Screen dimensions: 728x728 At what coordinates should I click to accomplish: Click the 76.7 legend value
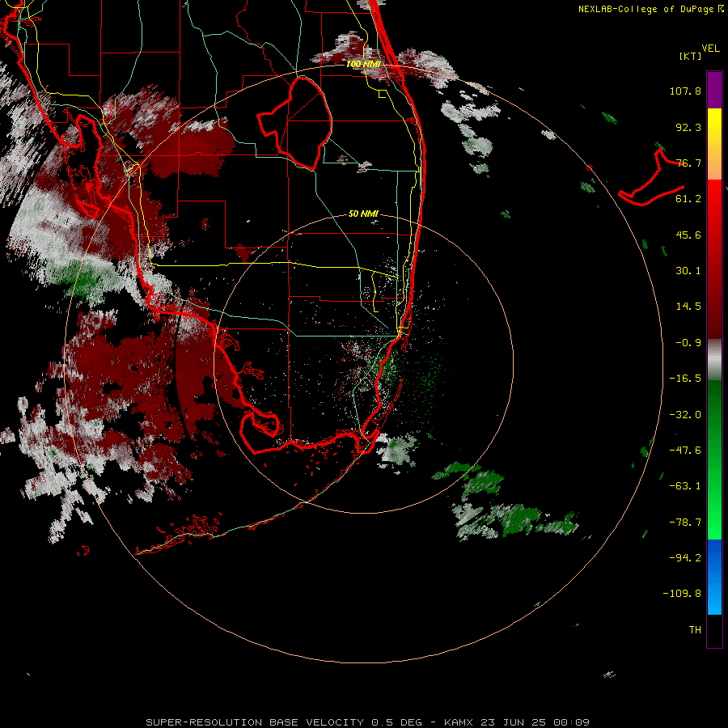click(x=688, y=163)
